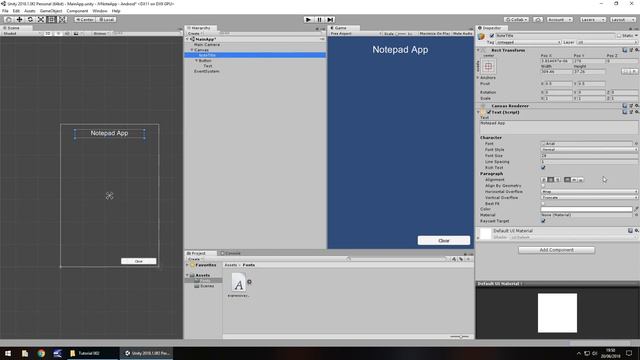Select the Hand tool in toolbar
Image resolution: width=640 pixels, height=360 pixels.
tap(8, 20)
